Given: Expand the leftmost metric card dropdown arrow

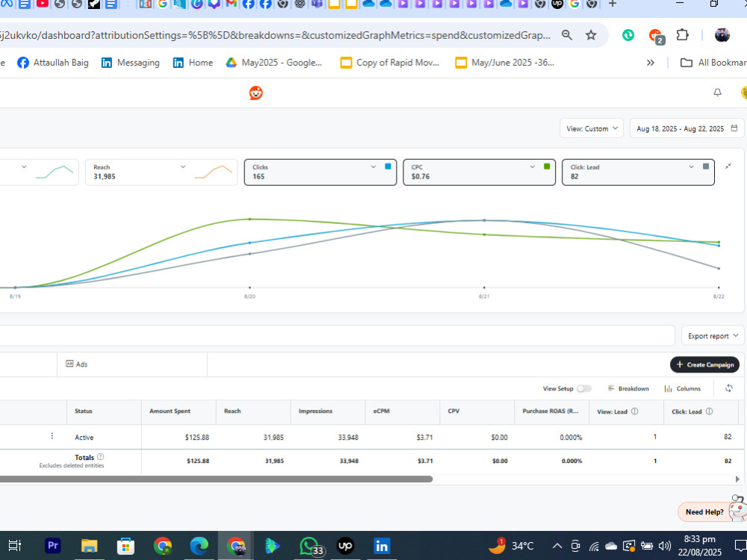Looking at the screenshot, I should [x=24, y=167].
